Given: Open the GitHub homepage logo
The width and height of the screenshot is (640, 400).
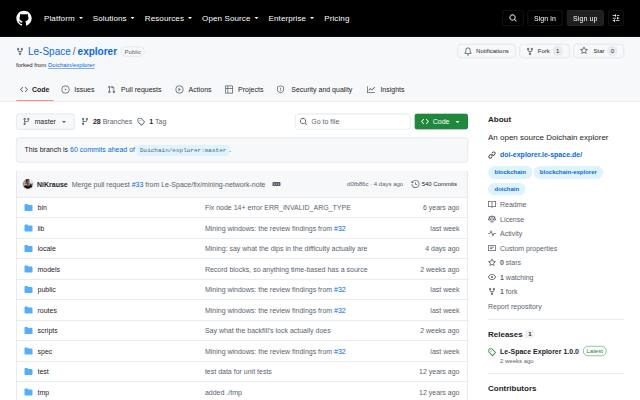Looking at the screenshot, I should point(24,18).
